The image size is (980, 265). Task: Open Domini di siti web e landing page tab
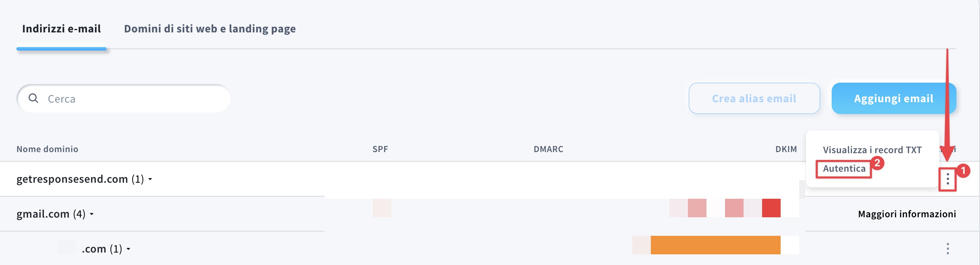click(210, 29)
